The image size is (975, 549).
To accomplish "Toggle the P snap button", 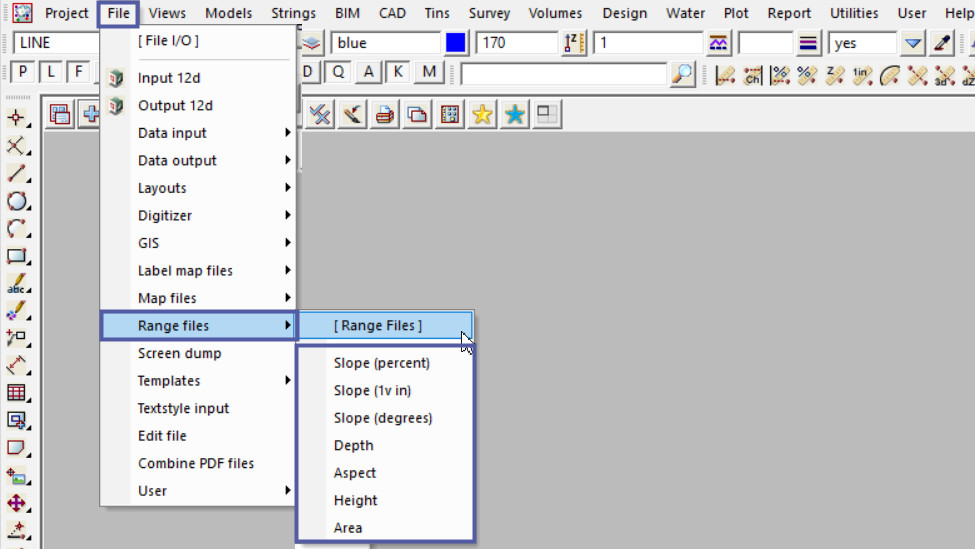I will [x=22, y=72].
